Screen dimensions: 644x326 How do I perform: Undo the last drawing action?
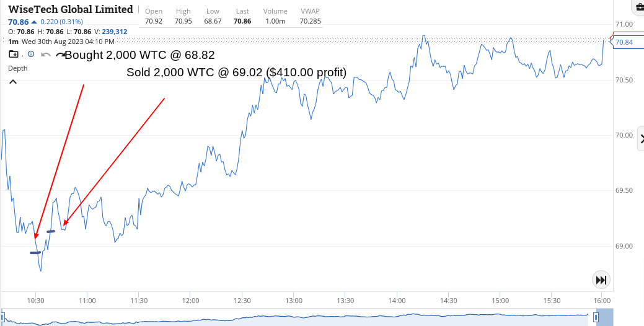[46, 55]
